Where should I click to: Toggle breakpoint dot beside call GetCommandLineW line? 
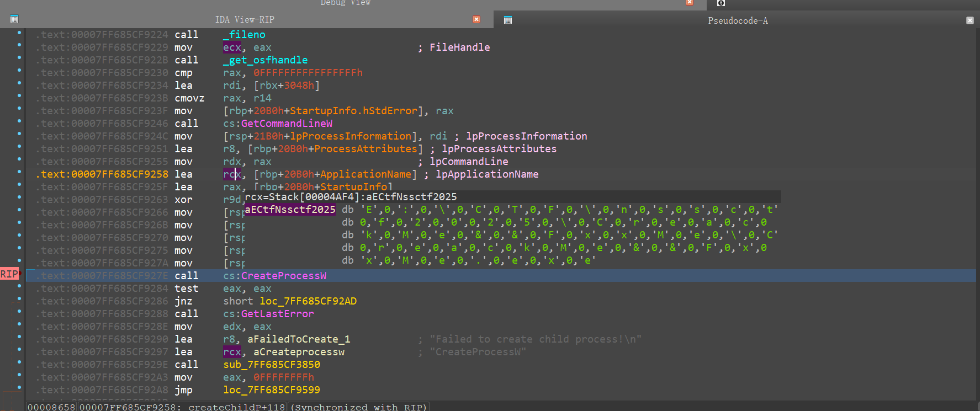click(19, 121)
